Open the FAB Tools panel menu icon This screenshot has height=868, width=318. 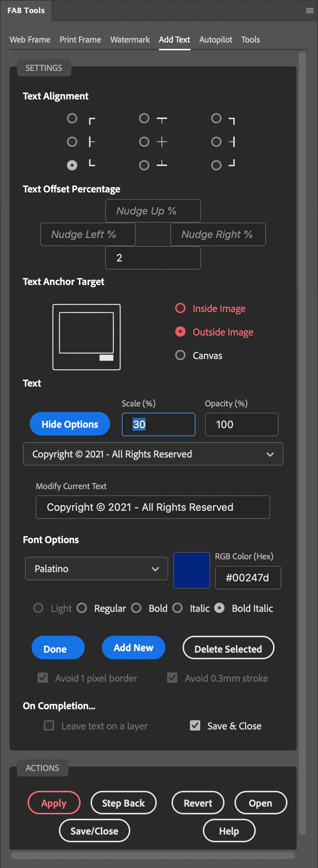pyautogui.click(x=310, y=11)
